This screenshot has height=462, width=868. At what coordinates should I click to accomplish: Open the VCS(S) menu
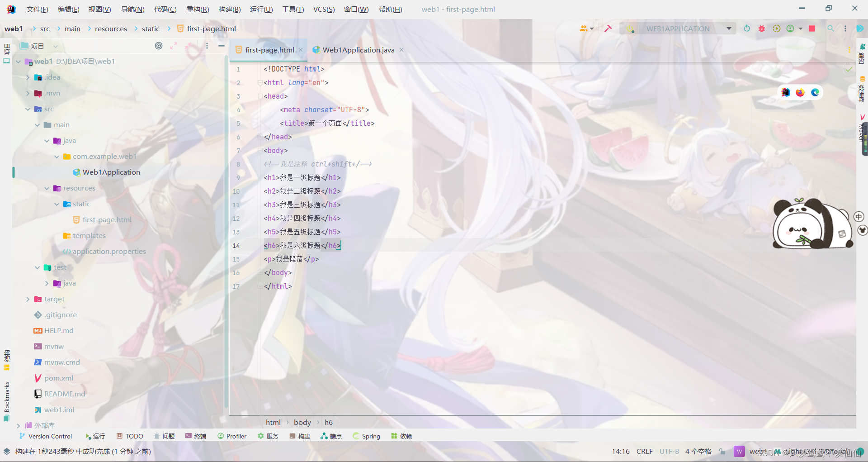pos(324,10)
